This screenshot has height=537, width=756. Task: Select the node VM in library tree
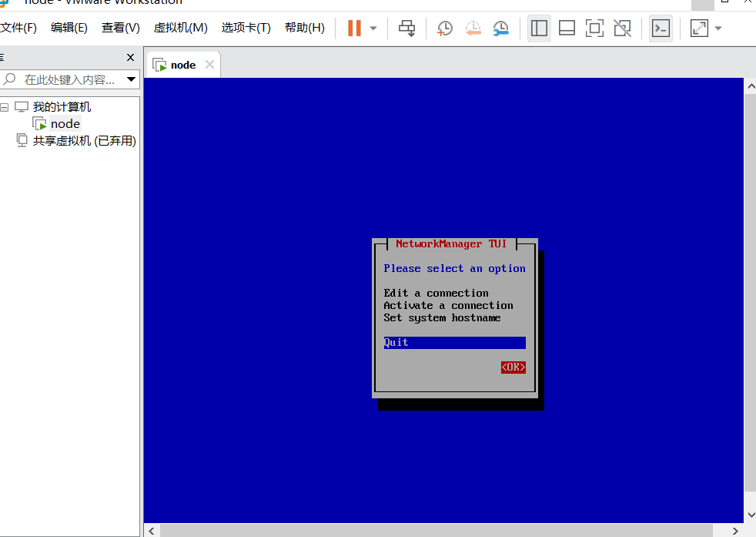(x=65, y=123)
